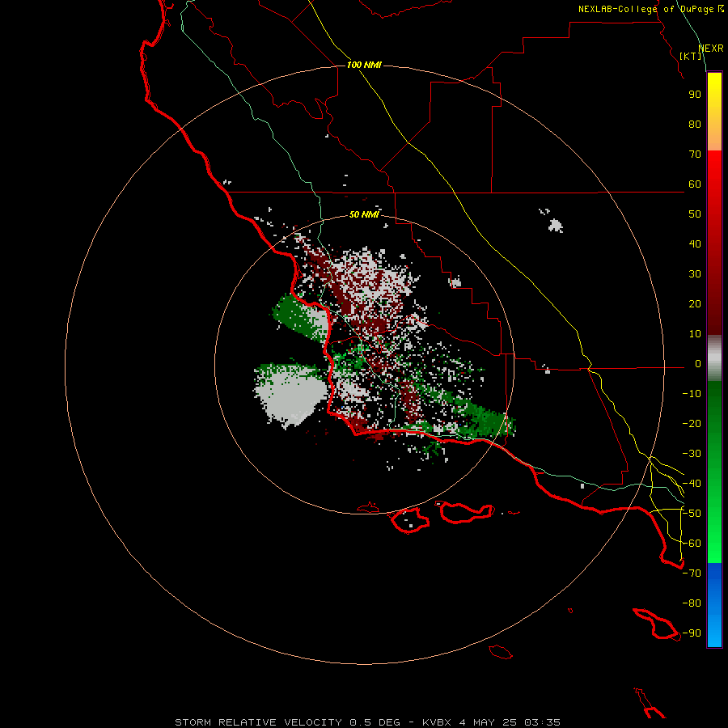728x728 pixels.
Task: Select the 30 value on velocity scale
Action: 695,274
